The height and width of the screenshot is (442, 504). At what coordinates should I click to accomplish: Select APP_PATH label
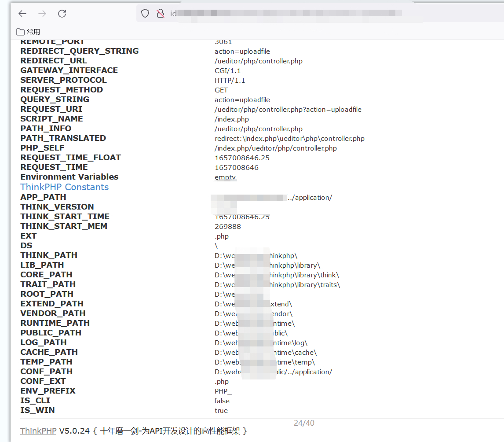(43, 196)
